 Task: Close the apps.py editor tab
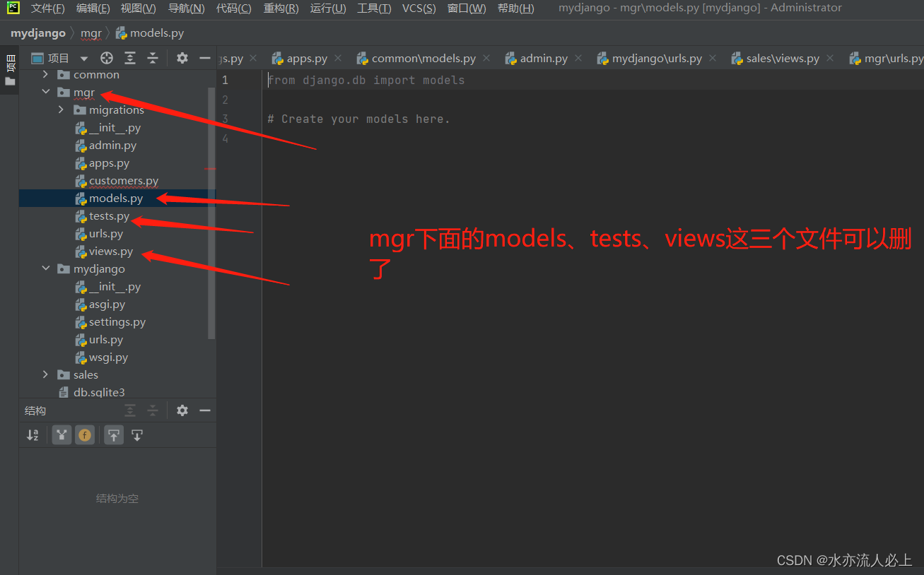[x=338, y=58]
